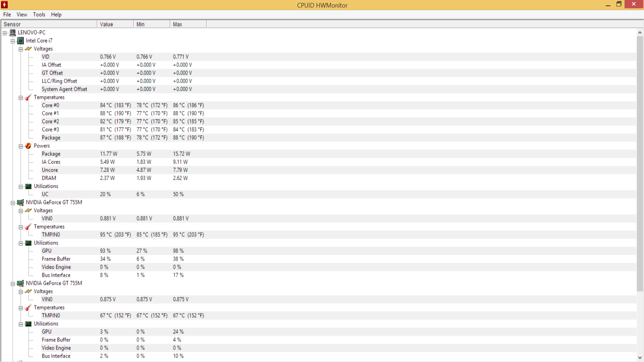Image resolution: width=644 pixels, height=362 pixels.
Task: Click the 98 % GPU max value
Action: coord(178,251)
